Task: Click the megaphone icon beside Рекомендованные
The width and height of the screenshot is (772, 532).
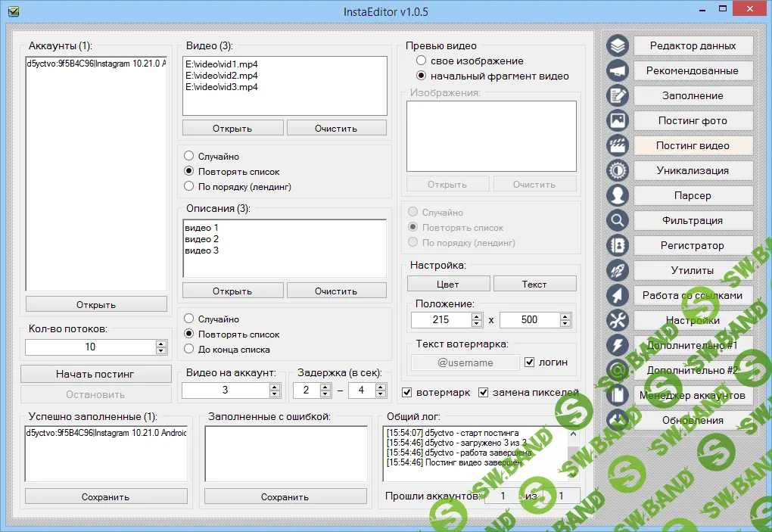Action: pos(618,71)
